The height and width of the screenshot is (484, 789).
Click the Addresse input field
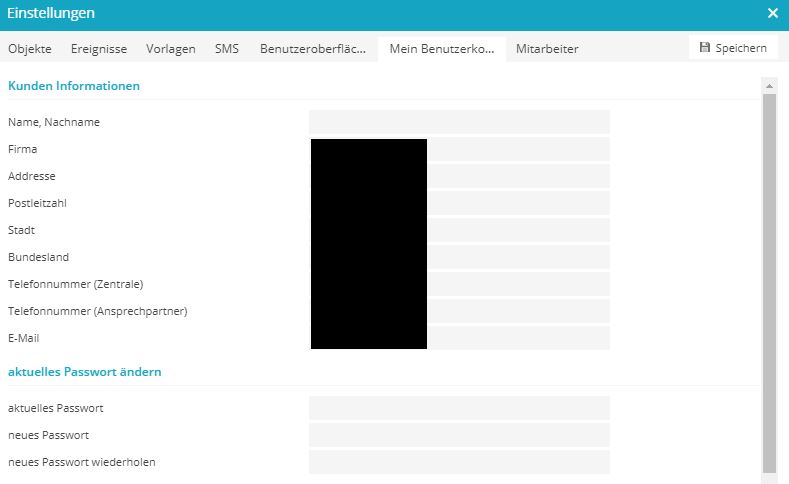pos(459,176)
